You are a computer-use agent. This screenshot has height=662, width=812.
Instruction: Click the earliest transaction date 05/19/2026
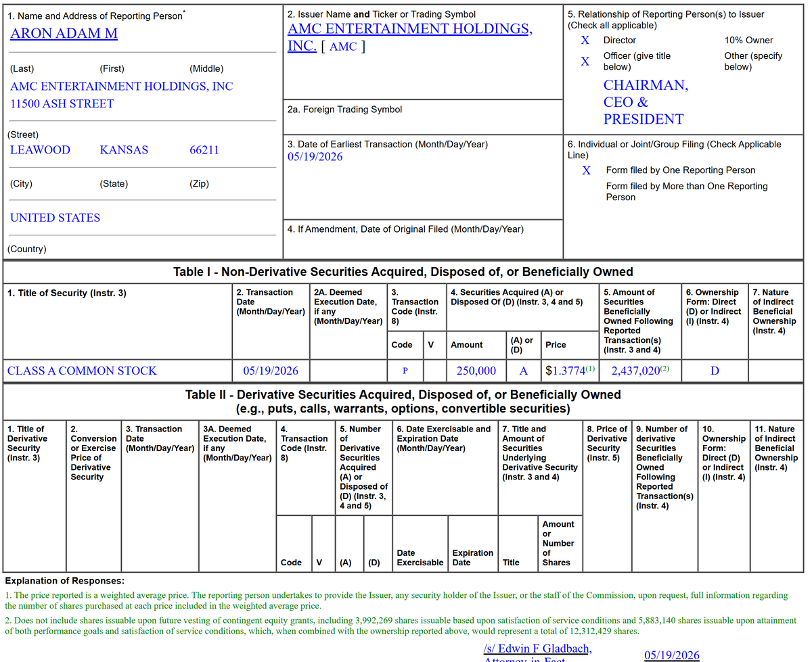(x=315, y=157)
